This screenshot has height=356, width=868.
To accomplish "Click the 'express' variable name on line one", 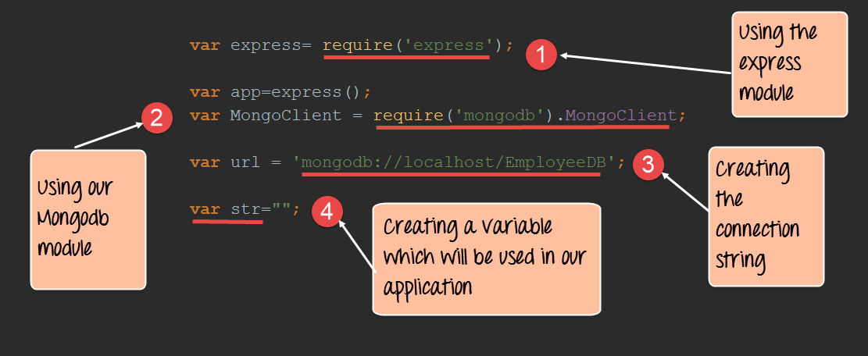I will (261, 45).
